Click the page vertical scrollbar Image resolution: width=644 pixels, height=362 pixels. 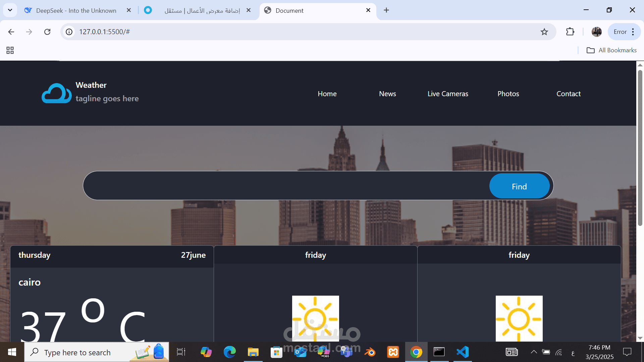point(640,147)
